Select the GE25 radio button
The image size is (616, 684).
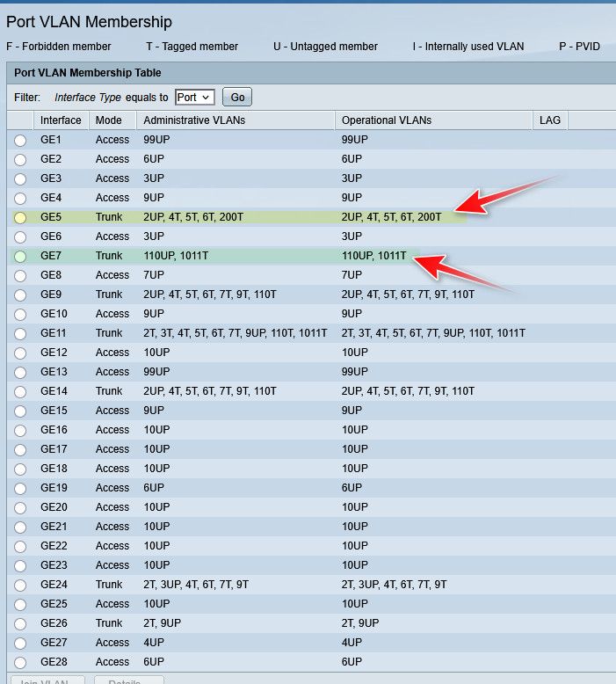tap(20, 605)
